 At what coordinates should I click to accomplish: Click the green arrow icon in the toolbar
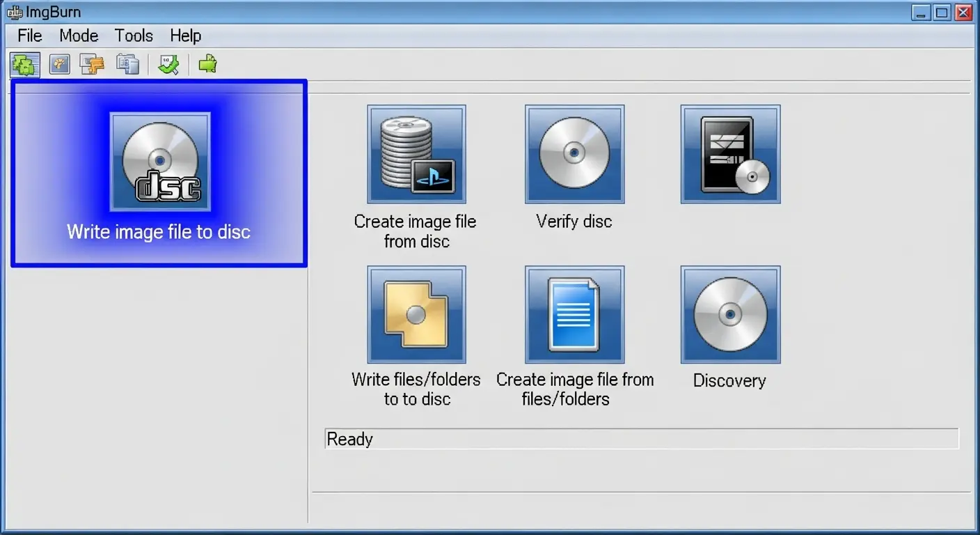point(207,65)
